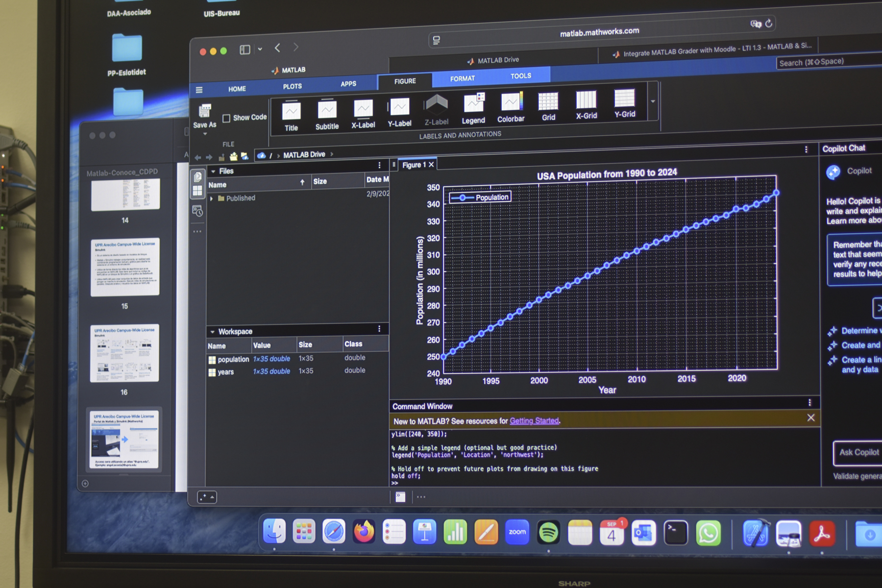Open Zoom from the Dock
882x588 pixels.
(x=517, y=532)
